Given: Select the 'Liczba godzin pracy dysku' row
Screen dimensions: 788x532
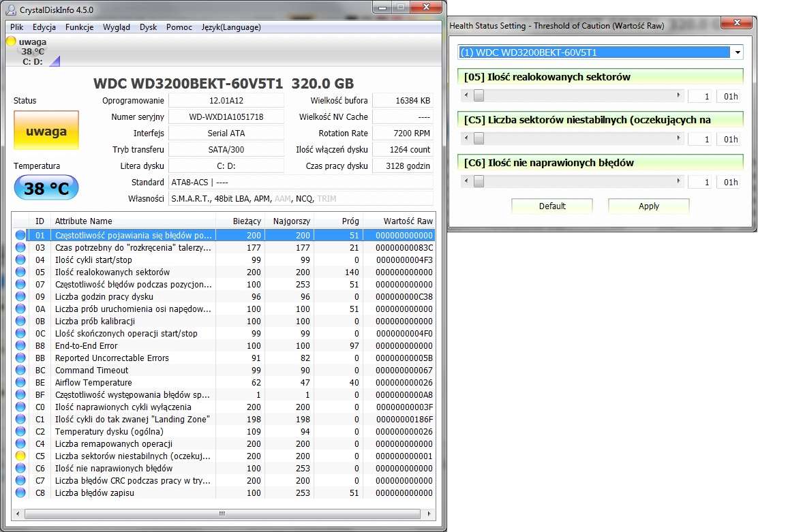Looking at the screenshot, I should 223,296.
